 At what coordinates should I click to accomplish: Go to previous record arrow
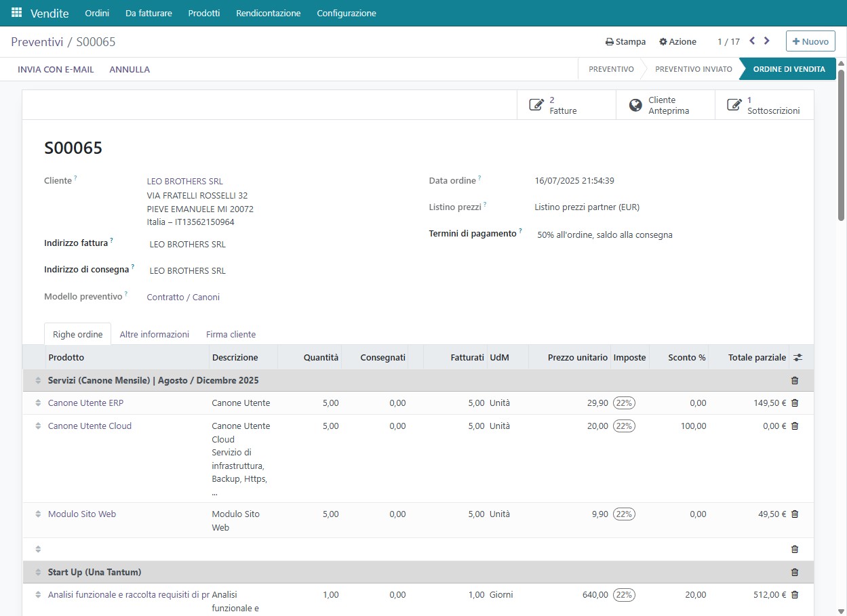coord(752,41)
